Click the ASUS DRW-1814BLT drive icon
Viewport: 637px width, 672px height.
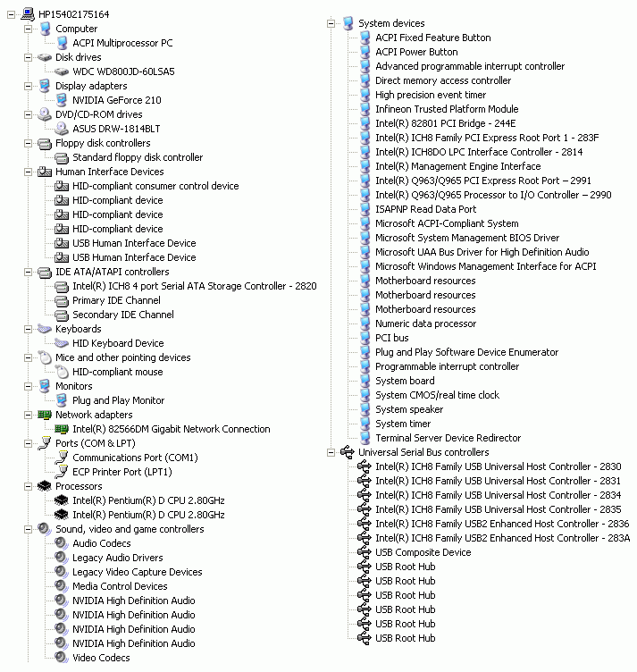pyautogui.click(x=62, y=129)
